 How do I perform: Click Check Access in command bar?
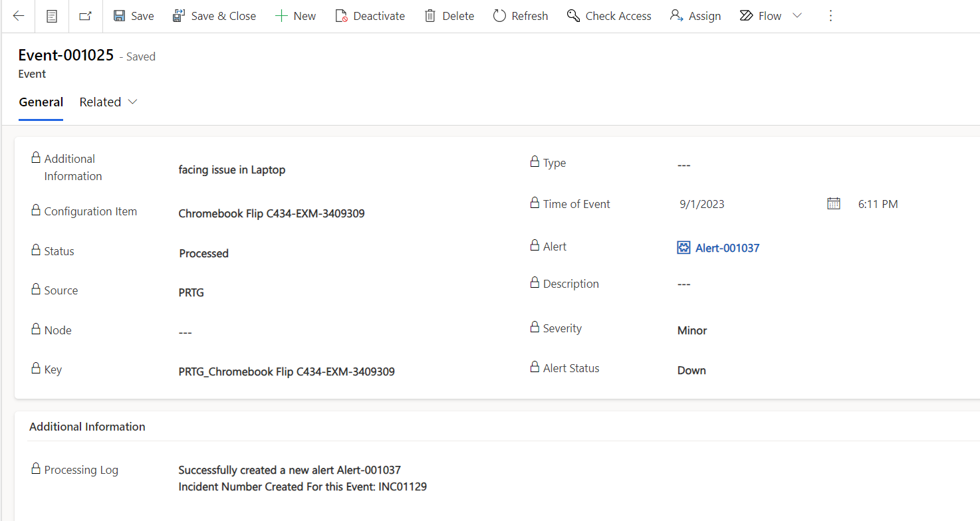[x=609, y=16]
